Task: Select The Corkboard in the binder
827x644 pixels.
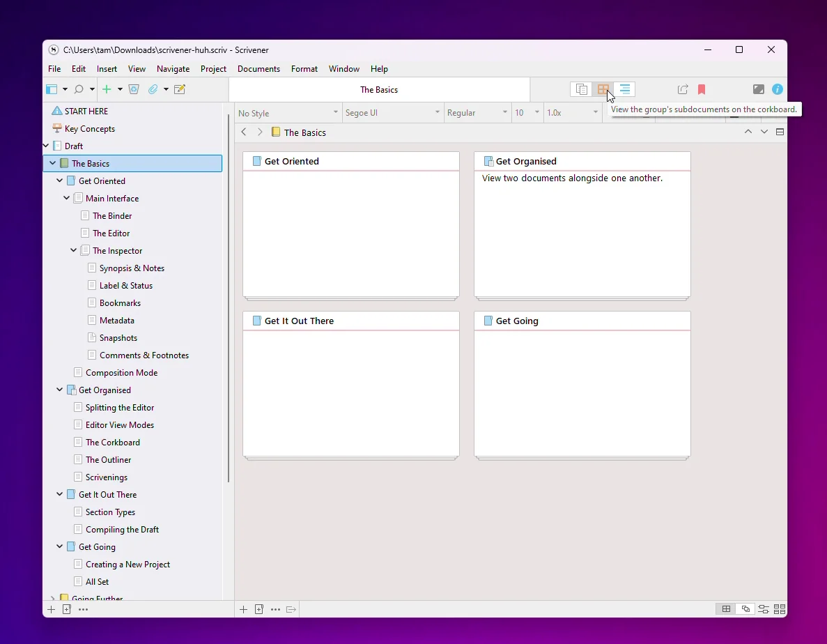Action: pyautogui.click(x=114, y=442)
